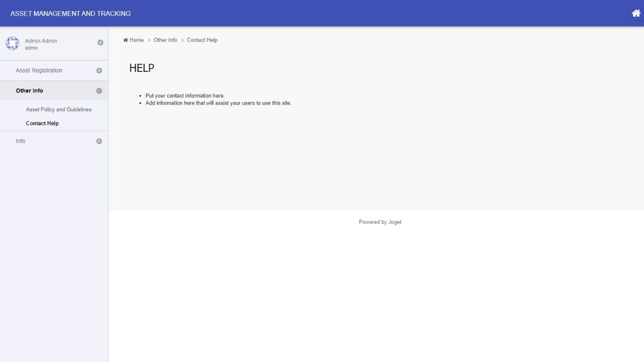The image size is (644, 362).
Task: Click the HELP page heading
Action: click(142, 68)
